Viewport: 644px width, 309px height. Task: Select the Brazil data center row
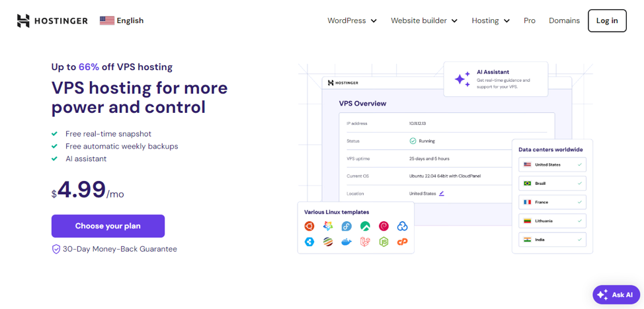click(552, 183)
